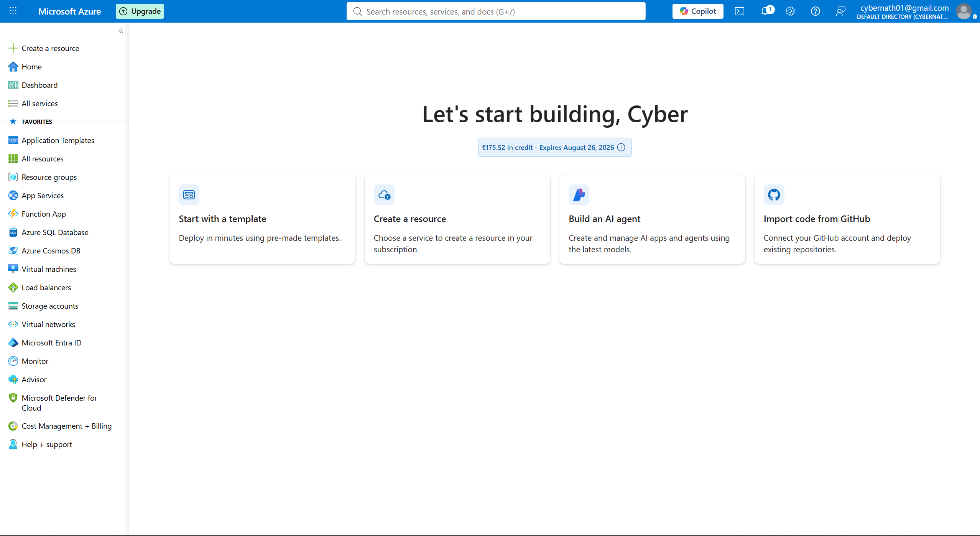Click the Help + support person icon
Screen dimensions: 980x536
pos(13,444)
